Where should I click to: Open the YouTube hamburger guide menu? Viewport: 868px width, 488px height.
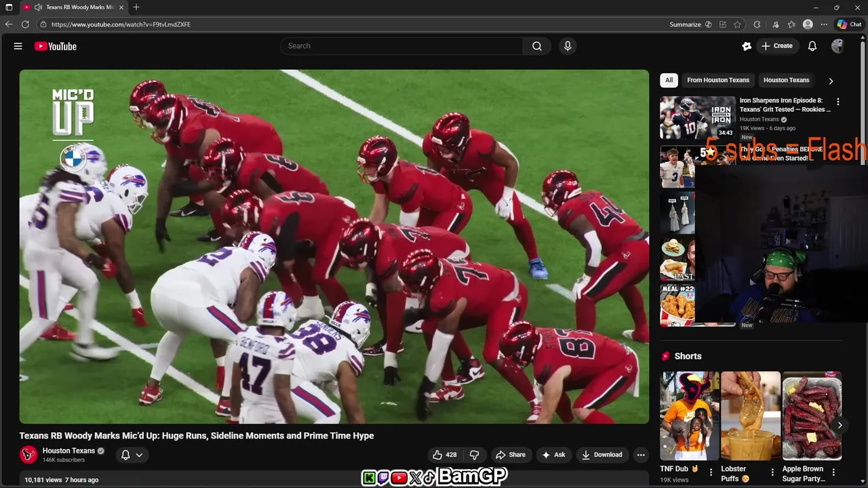[x=18, y=46]
